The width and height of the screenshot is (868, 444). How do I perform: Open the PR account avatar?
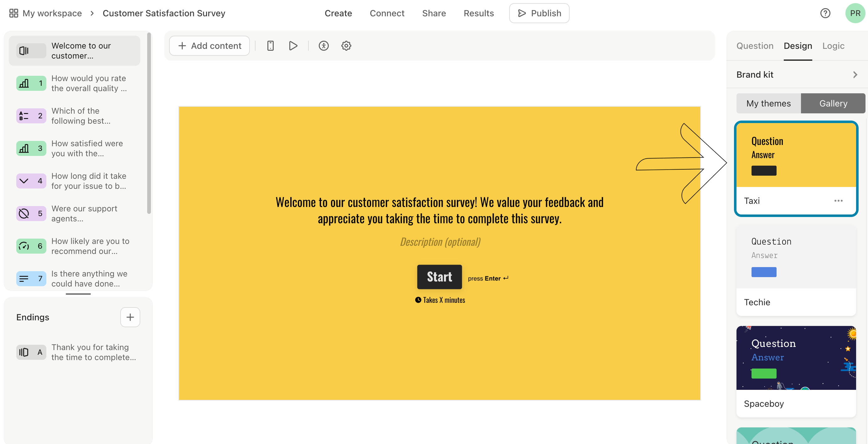point(855,13)
